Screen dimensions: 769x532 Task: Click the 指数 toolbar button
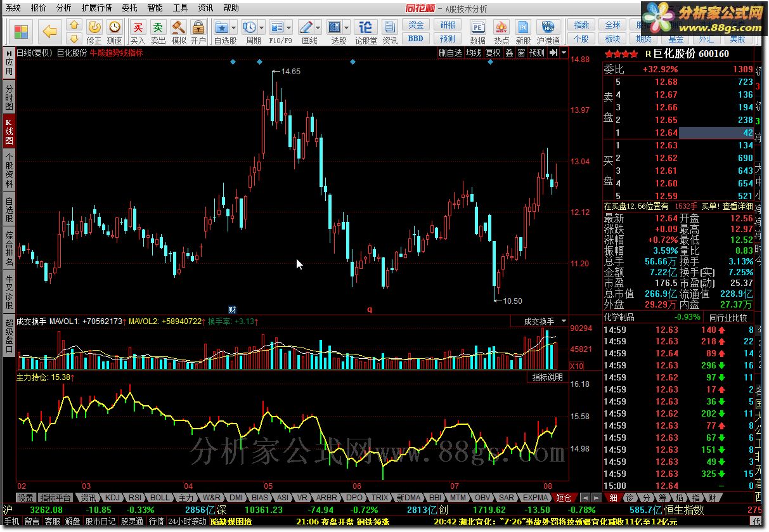pos(581,25)
